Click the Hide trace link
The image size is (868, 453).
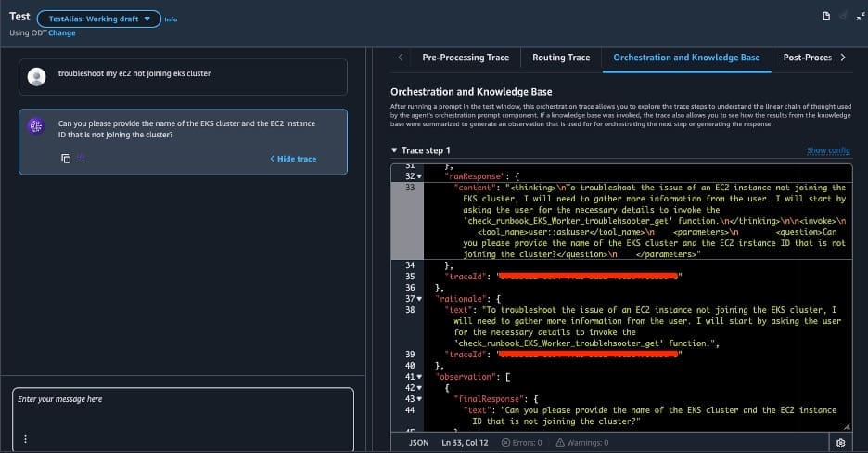coord(293,159)
